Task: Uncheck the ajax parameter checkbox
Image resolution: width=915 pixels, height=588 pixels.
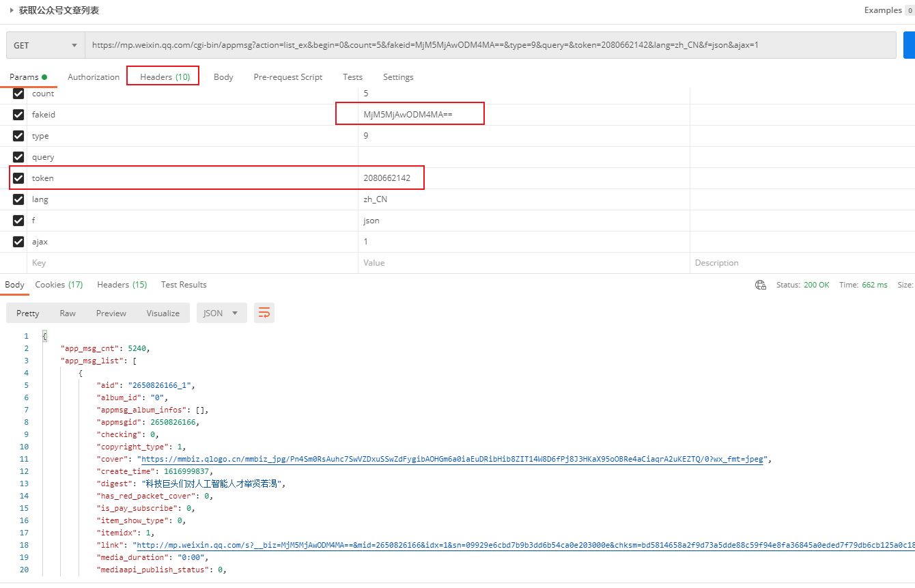Action: [18, 242]
